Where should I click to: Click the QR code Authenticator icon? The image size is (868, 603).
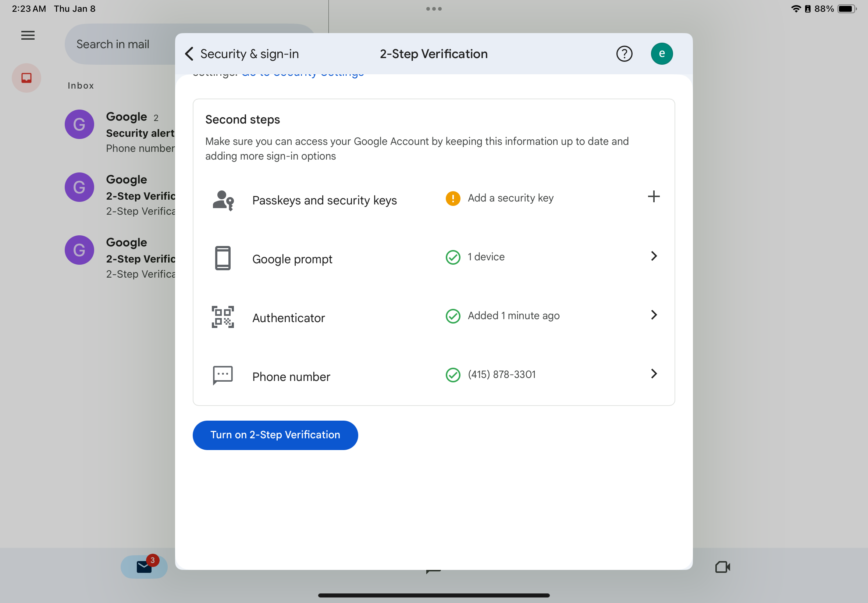coord(223,317)
